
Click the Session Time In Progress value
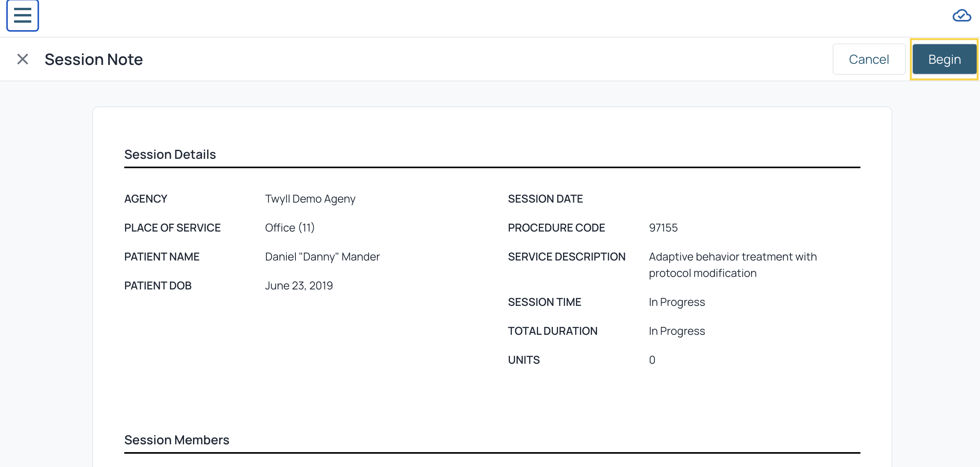point(677,302)
